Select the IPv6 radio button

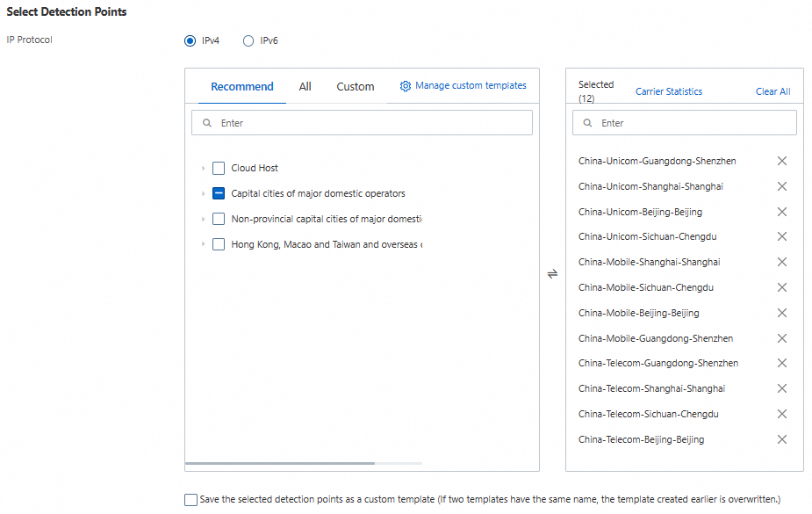(x=248, y=40)
